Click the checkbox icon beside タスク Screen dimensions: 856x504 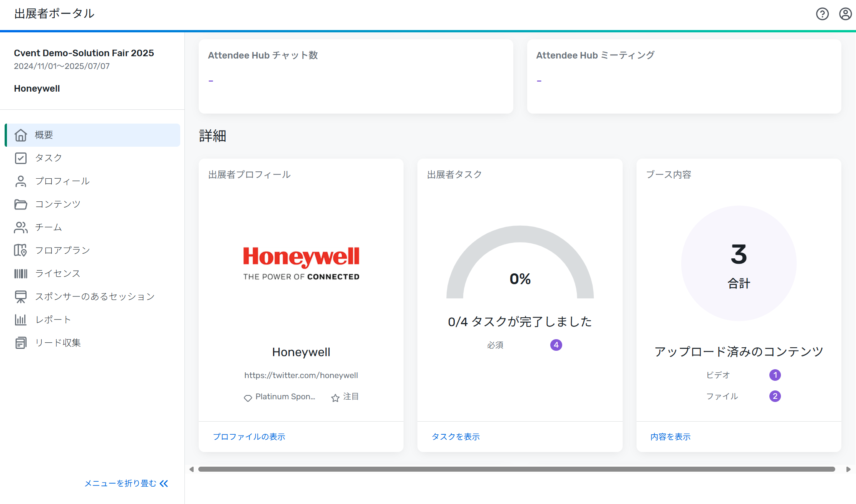click(x=21, y=158)
